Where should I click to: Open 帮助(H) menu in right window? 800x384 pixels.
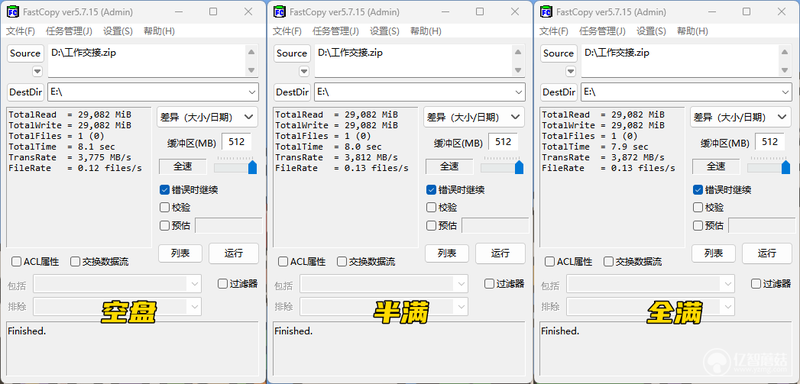(692, 31)
